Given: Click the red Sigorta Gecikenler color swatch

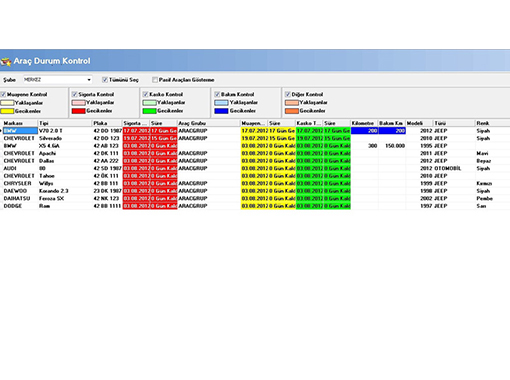Looking at the screenshot, I should (78, 111).
